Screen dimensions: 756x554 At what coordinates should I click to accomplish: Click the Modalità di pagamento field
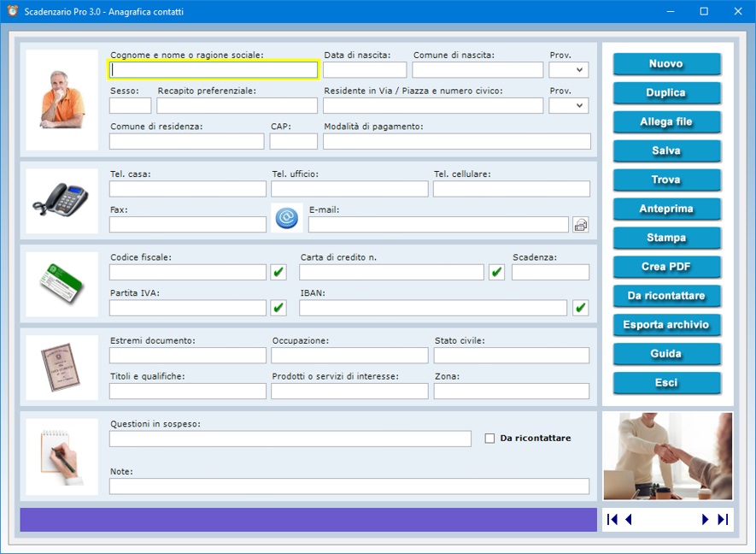coord(456,141)
